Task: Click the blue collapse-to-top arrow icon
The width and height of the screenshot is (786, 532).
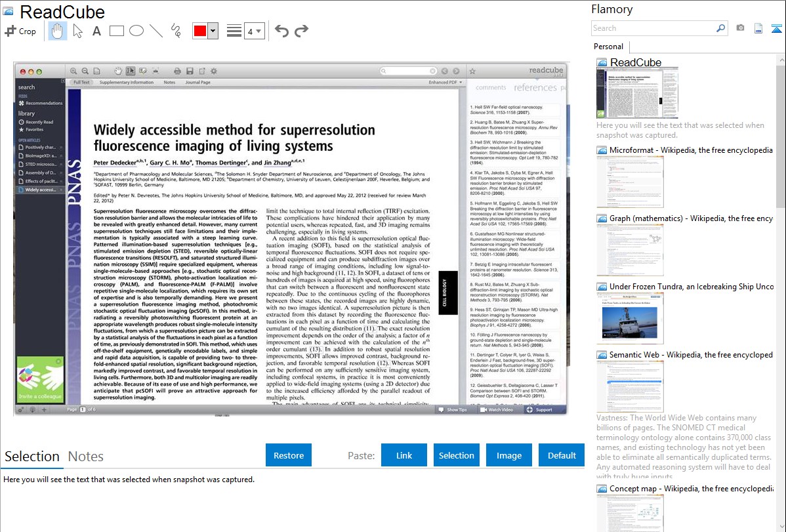Action: (776, 28)
